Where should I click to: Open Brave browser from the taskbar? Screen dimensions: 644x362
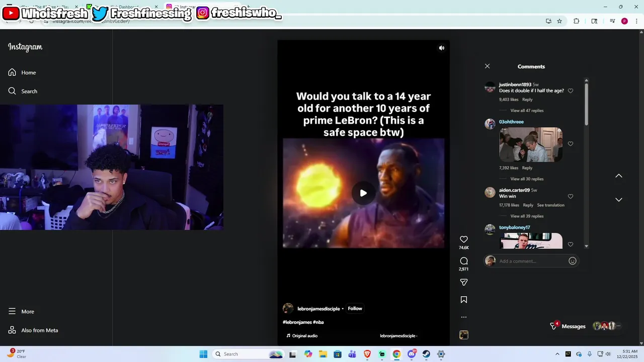[367, 354]
